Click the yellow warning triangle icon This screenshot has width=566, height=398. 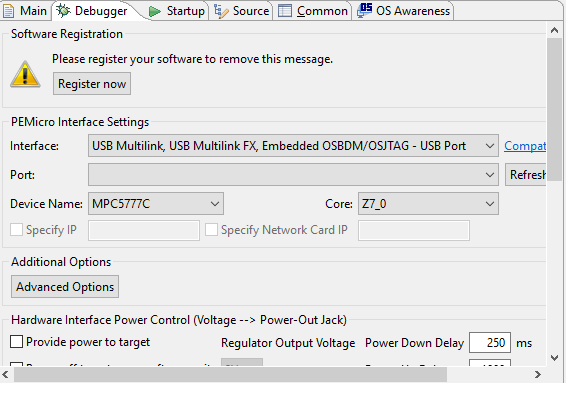pos(25,74)
